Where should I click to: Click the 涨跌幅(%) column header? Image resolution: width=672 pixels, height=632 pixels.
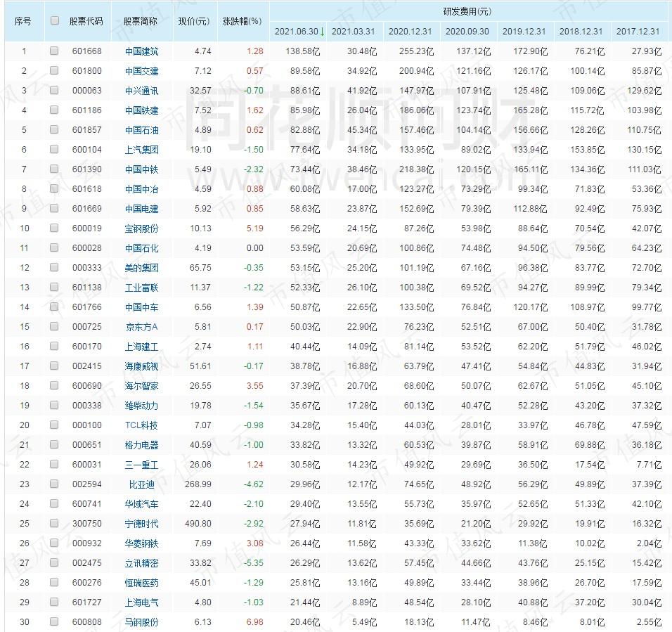click(242, 21)
